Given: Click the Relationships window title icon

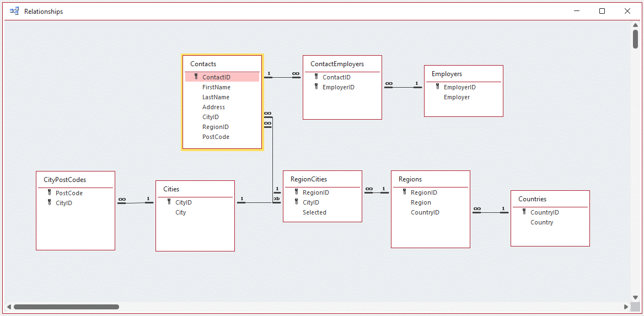Looking at the screenshot, I should tap(14, 11).
